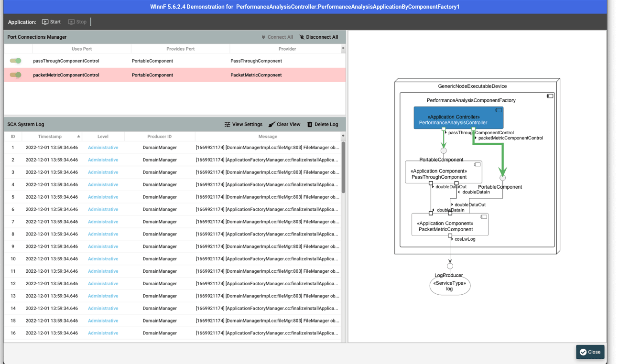Disable the passThroughComponentControl connection toggle
Screen dimensions: 619x364
pyautogui.click(x=16, y=61)
